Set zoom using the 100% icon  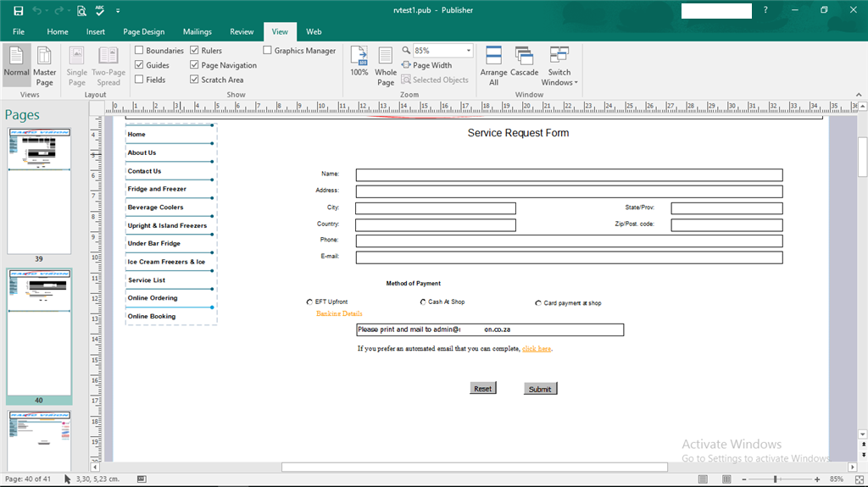click(359, 61)
